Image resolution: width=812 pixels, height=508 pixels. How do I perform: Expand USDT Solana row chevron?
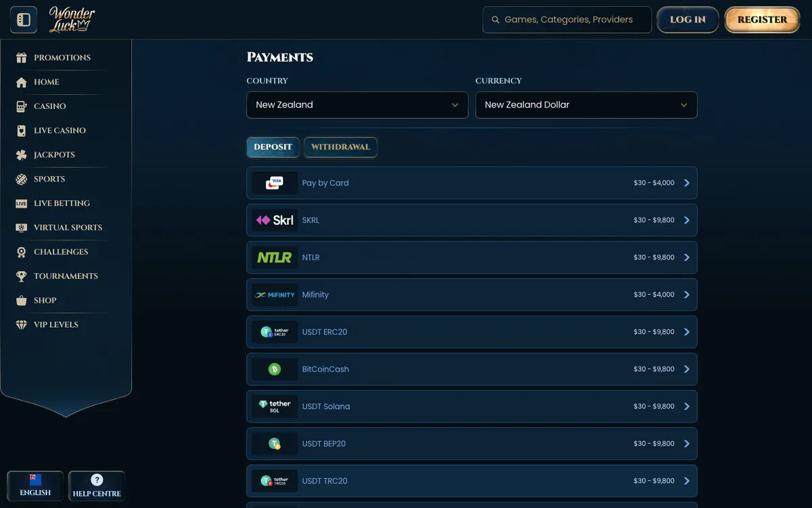687,406
